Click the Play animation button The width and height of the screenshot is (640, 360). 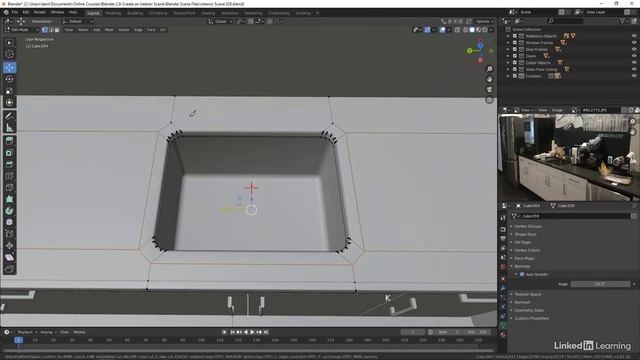point(252,332)
